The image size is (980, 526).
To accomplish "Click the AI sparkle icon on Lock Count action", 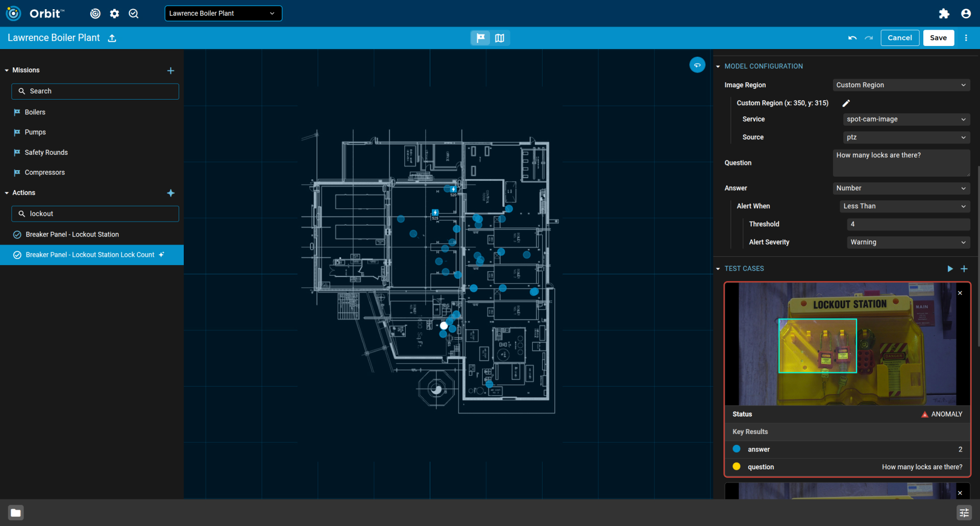I will pos(162,254).
